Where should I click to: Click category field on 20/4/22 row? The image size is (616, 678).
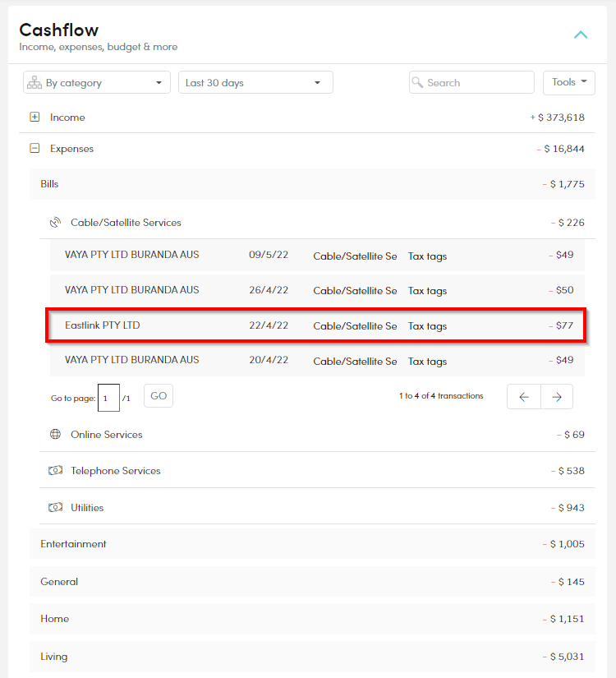tap(355, 361)
